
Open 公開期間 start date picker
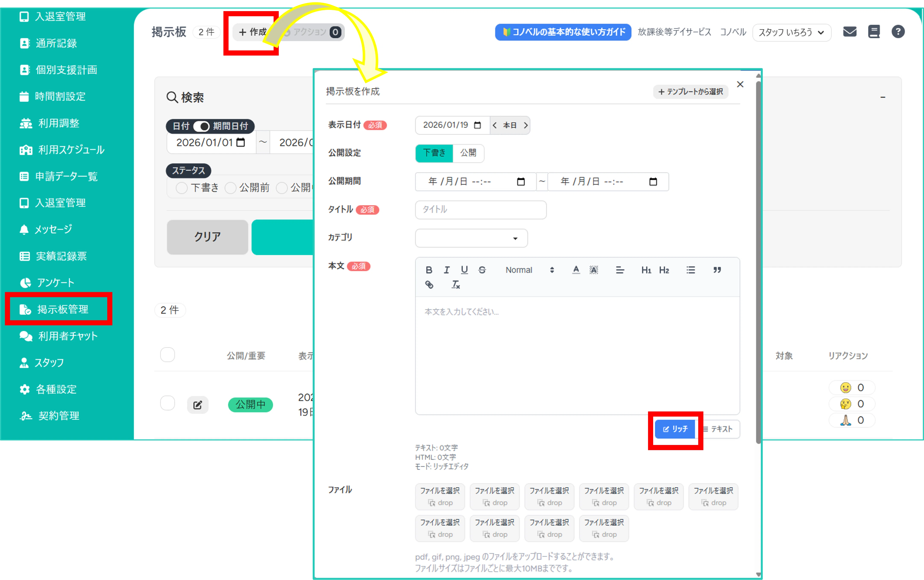[x=521, y=182]
